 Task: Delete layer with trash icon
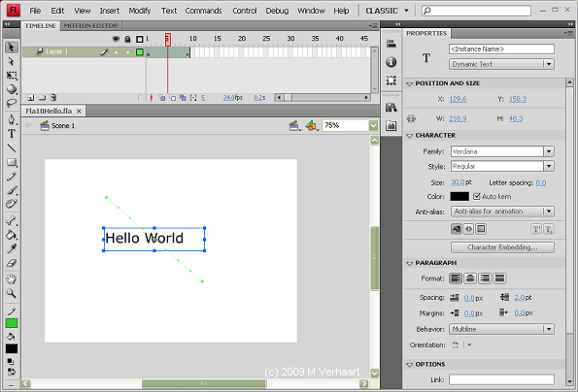point(53,98)
